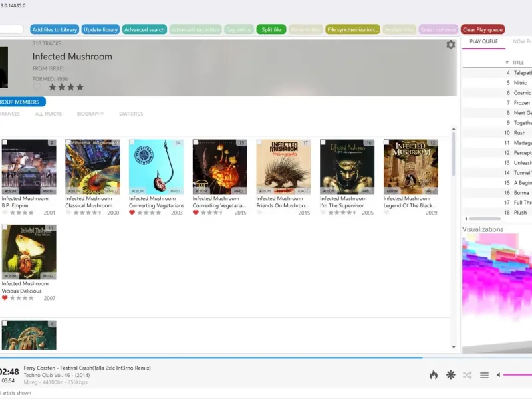
Task: Click left arrow of play queue scrollbar
Action: (466, 219)
